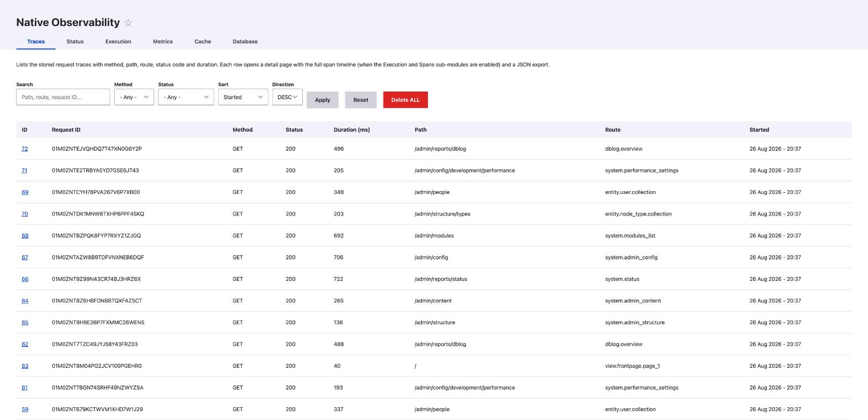Switch to the Database tab

point(245,42)
